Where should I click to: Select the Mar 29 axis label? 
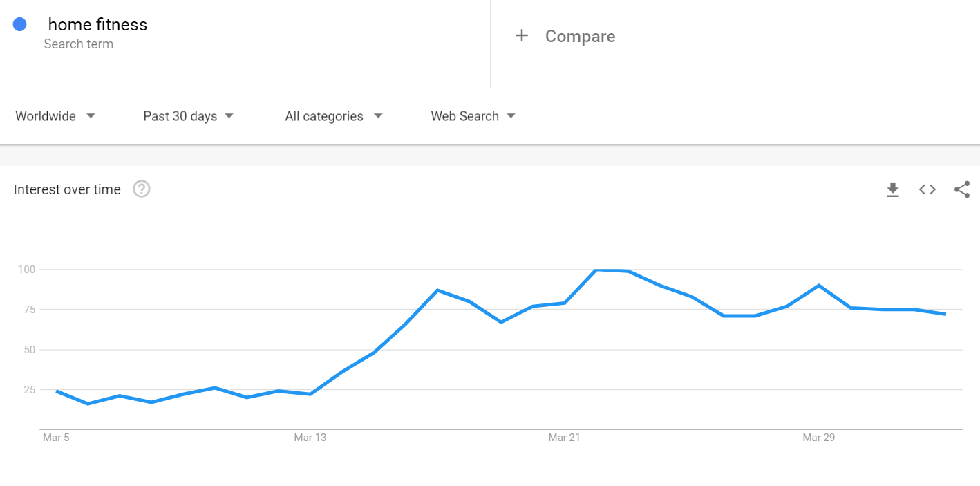click(818, 438)
